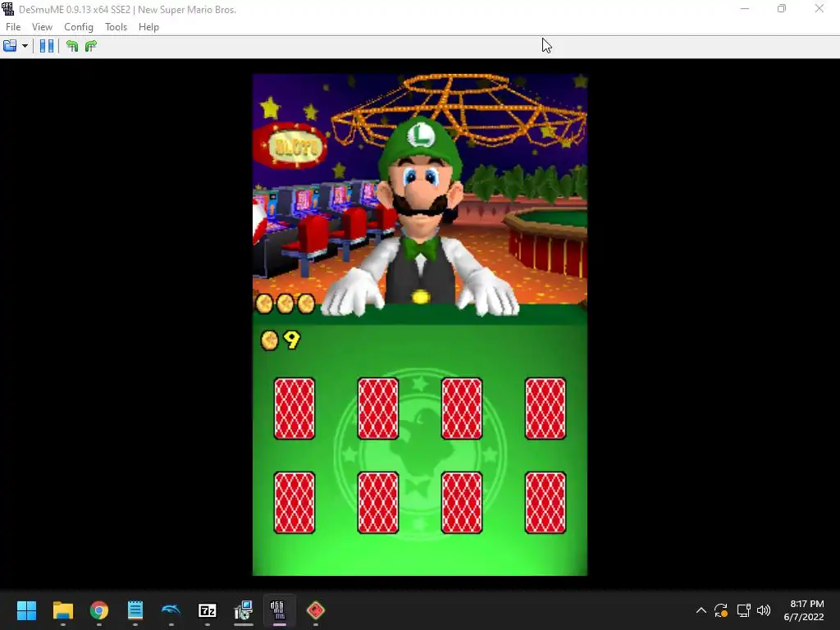This screenshot has height=630, width=840.
Task: Close the DeSmuME window
Action: click(819, 8)
